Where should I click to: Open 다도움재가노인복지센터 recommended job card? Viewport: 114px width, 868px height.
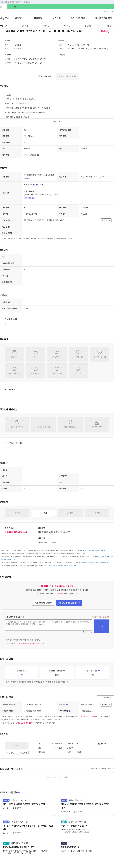point(28,828)
